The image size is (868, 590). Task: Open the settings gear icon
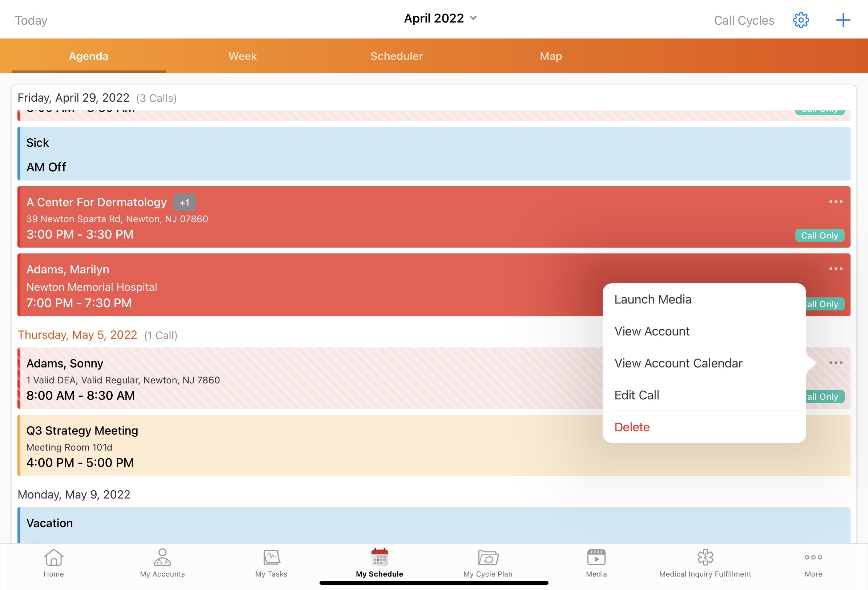pos(801,20)
